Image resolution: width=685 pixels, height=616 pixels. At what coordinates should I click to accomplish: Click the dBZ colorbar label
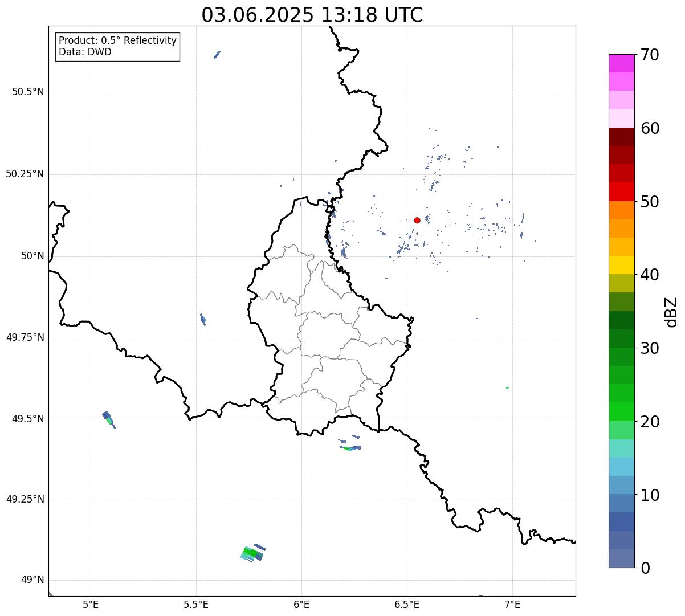coord(672,311)
